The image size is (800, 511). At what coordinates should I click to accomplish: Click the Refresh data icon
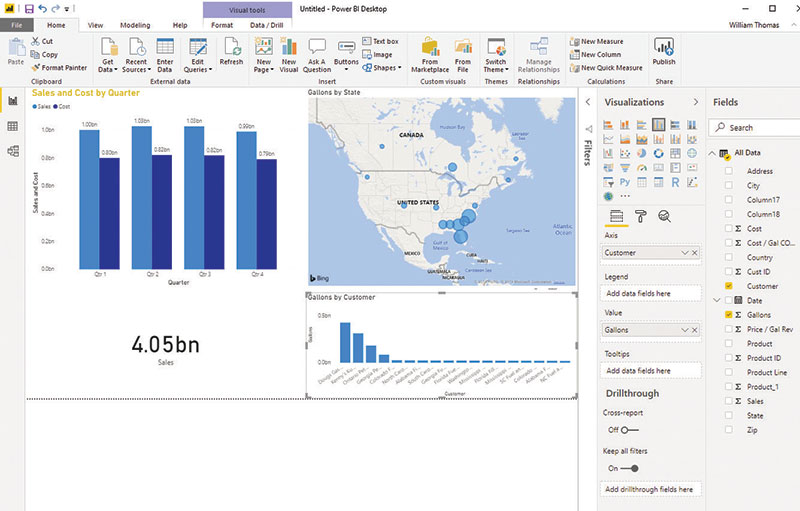(x=231, y=51)
